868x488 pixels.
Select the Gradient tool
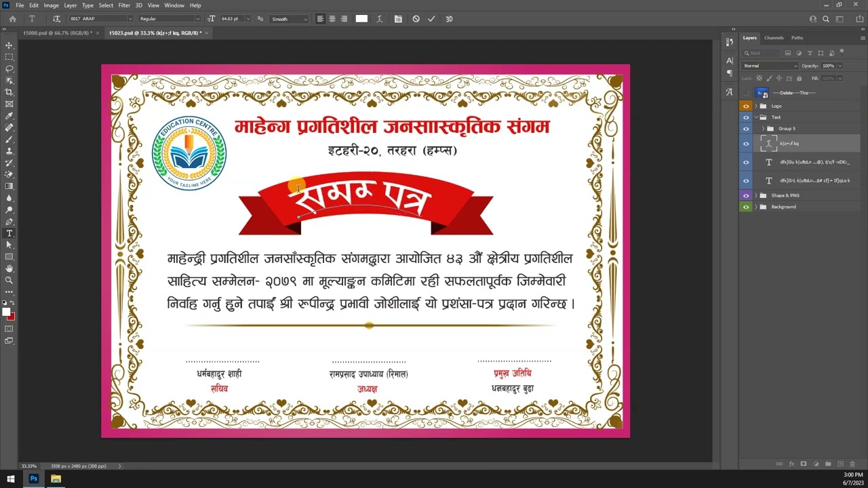pyautogui.click(x=9, y=186)
